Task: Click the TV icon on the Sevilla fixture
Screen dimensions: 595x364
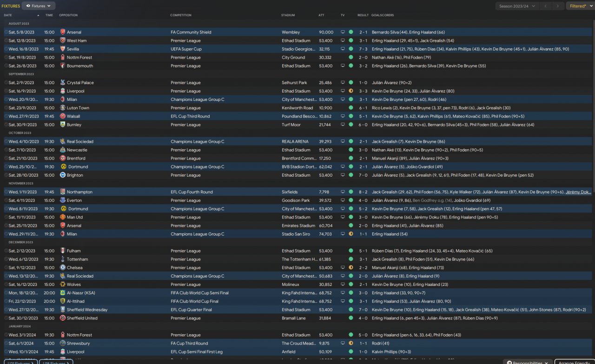Action: (343, 49)
